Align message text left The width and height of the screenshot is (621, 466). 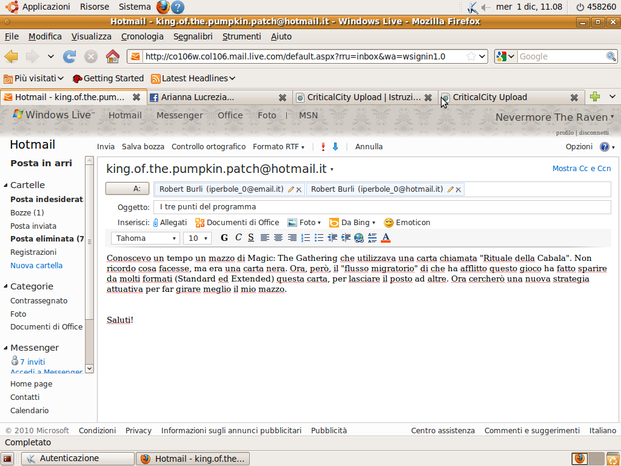coord(265,238)
